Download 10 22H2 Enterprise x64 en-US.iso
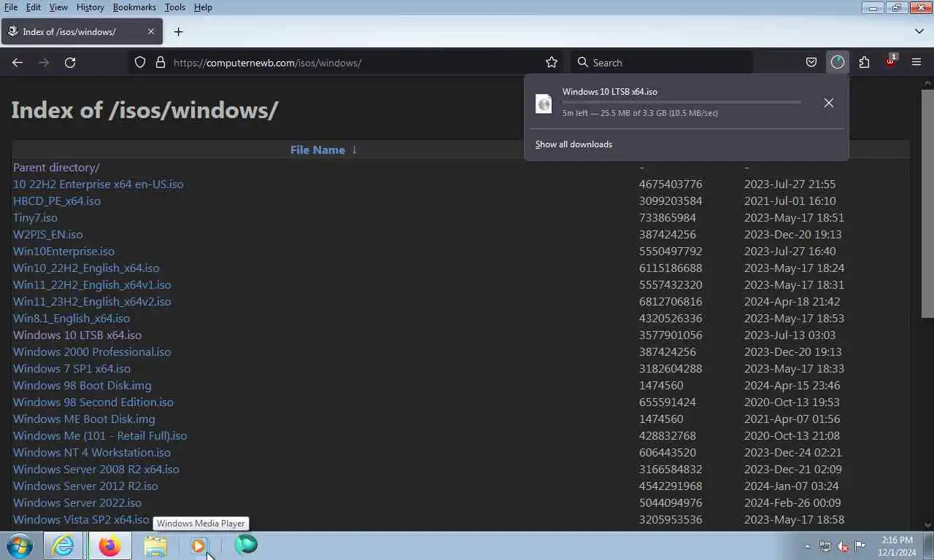Viewport: 934px width, 560px height. tap(99, 184)
